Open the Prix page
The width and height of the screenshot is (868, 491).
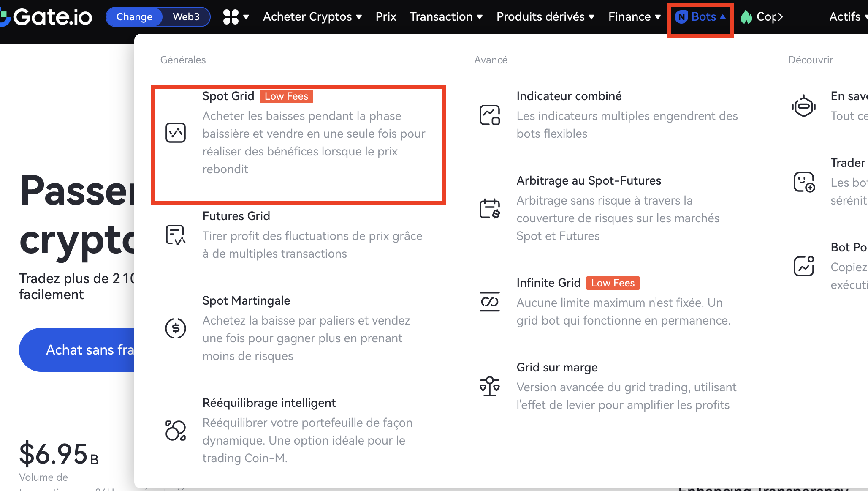(x=386, y=17)
